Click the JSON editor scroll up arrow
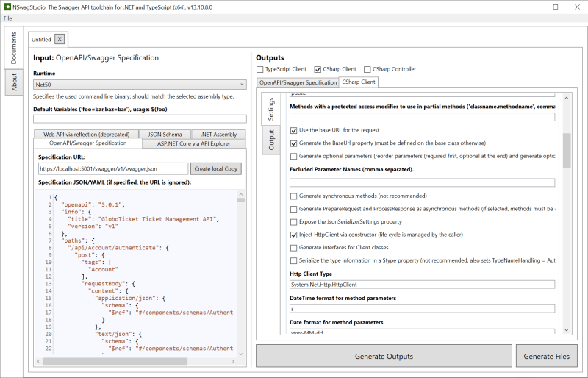Image resolution: width=588 pixels, height=378 pixels. (x=241, y=194)
